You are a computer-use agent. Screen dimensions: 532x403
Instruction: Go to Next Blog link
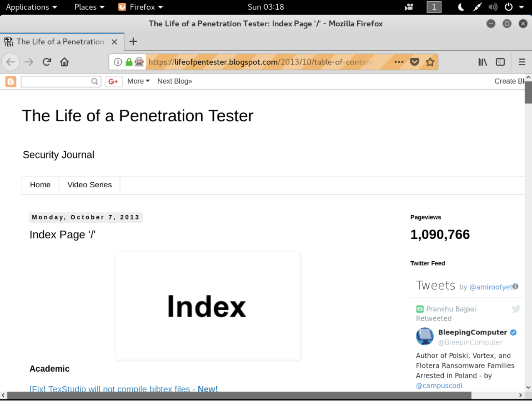175,81
